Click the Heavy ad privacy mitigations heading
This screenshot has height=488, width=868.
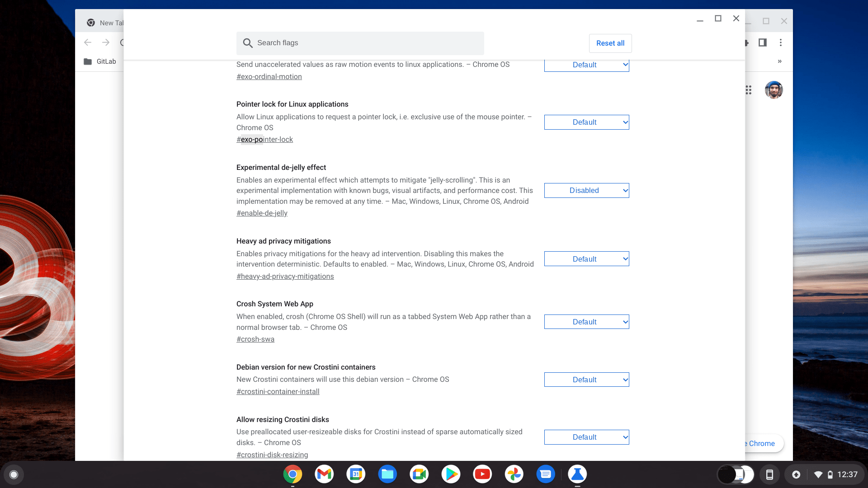coord(283,241)
